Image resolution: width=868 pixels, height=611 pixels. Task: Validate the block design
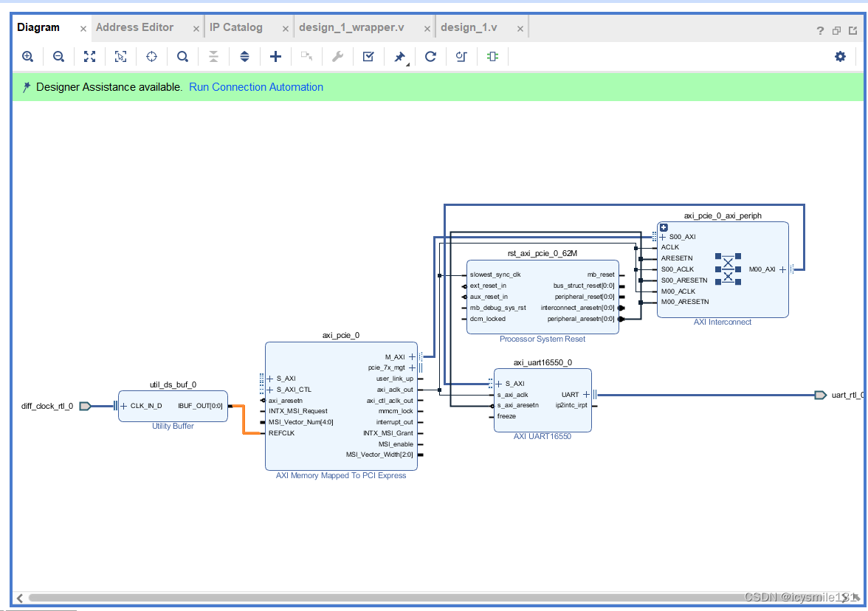(368, 56)
